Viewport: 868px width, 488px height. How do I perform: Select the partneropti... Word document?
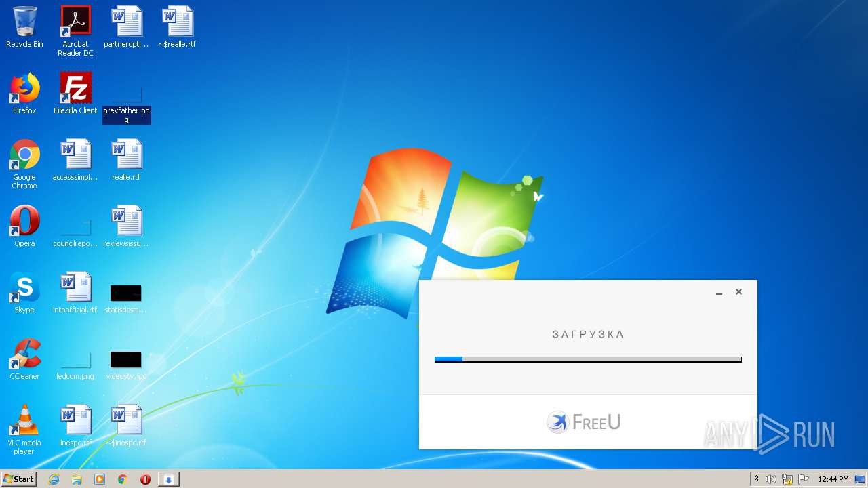126,27
